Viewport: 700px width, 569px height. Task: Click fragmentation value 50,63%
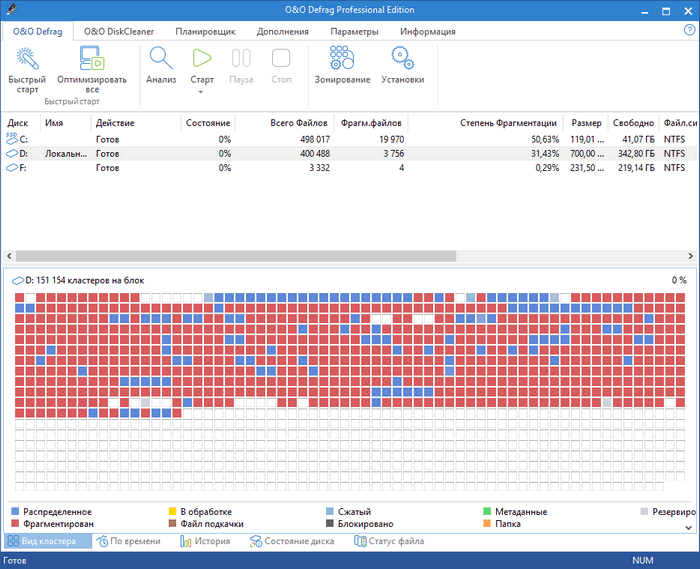pos(545,139)
